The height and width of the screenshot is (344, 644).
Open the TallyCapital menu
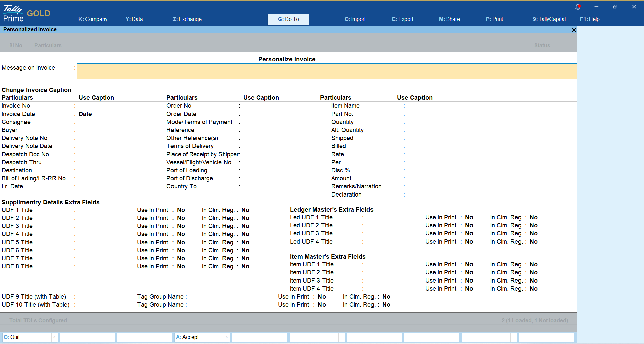(x=549, y=19)
